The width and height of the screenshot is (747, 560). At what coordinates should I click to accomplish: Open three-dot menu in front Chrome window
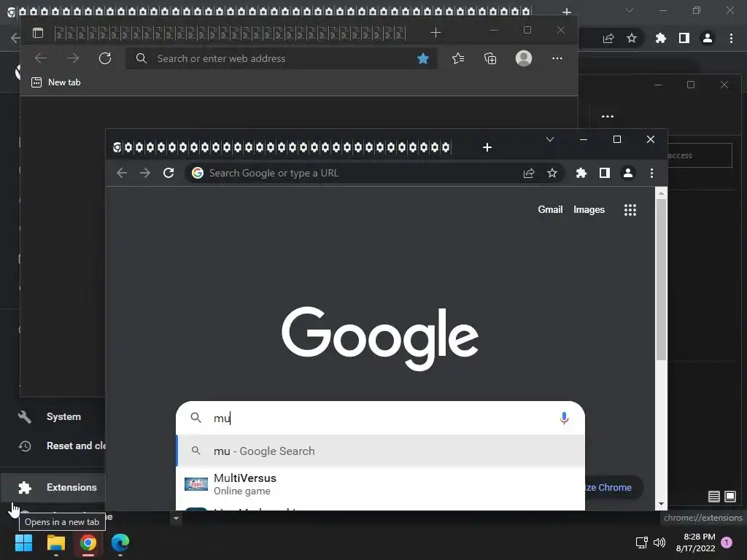tap(651, 174)
